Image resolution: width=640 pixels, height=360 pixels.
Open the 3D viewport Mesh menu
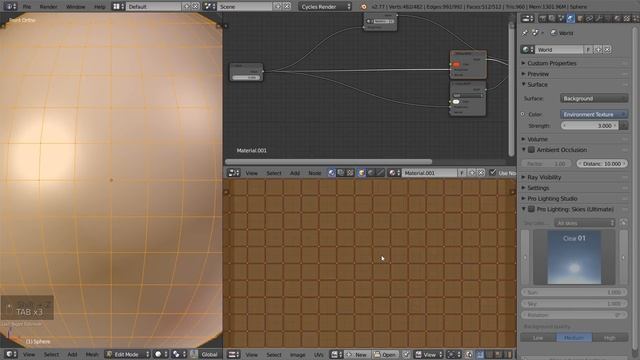[x=92, y=354]
